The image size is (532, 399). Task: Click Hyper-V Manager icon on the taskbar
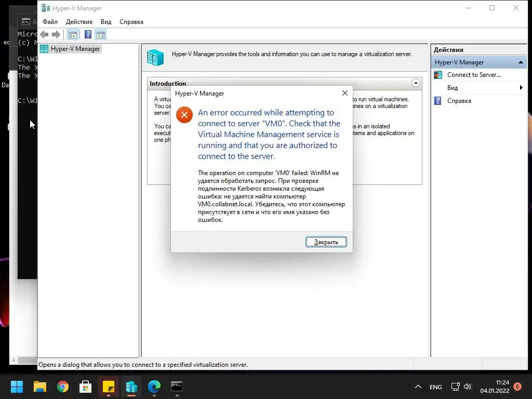[x=131, y=387]
